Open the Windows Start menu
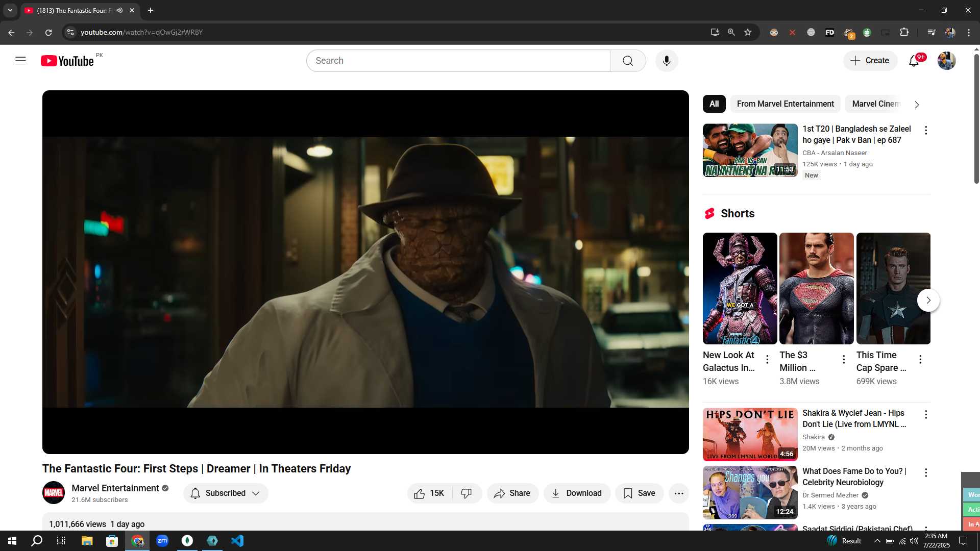The image size is (980, 551). pos(12,541)
